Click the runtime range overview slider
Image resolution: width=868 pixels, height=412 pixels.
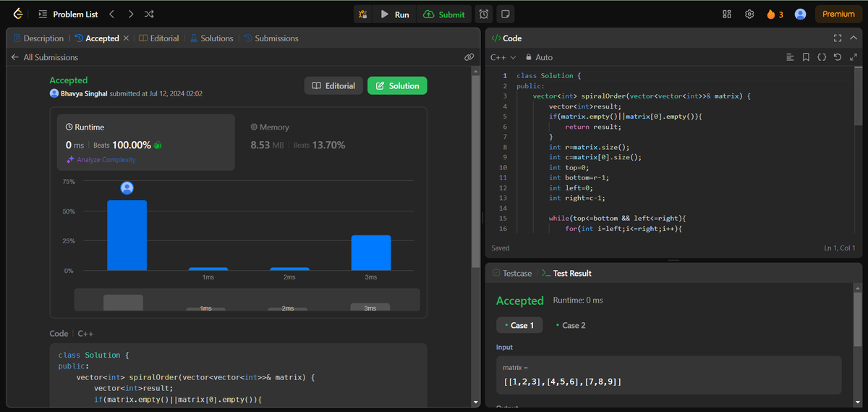click(247, 300)
